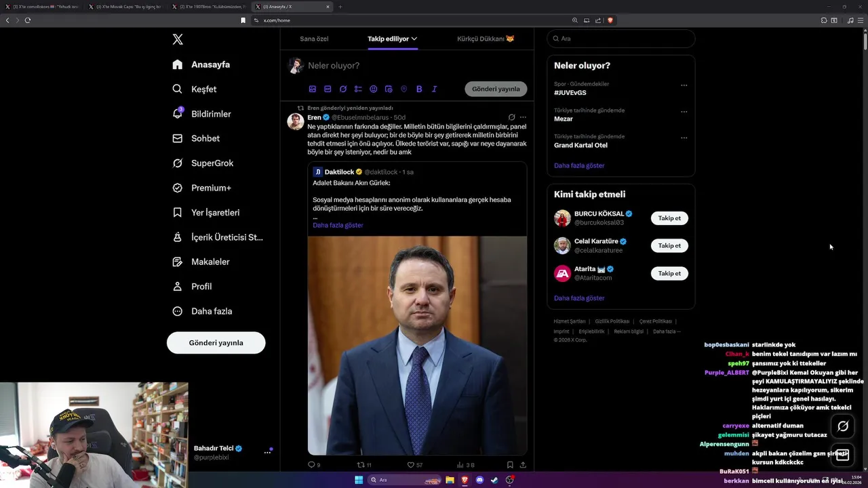Switch to the X'te 1907Broo browser tab
This screenshot has width=868, height=488.
click(x=208, y=7)
